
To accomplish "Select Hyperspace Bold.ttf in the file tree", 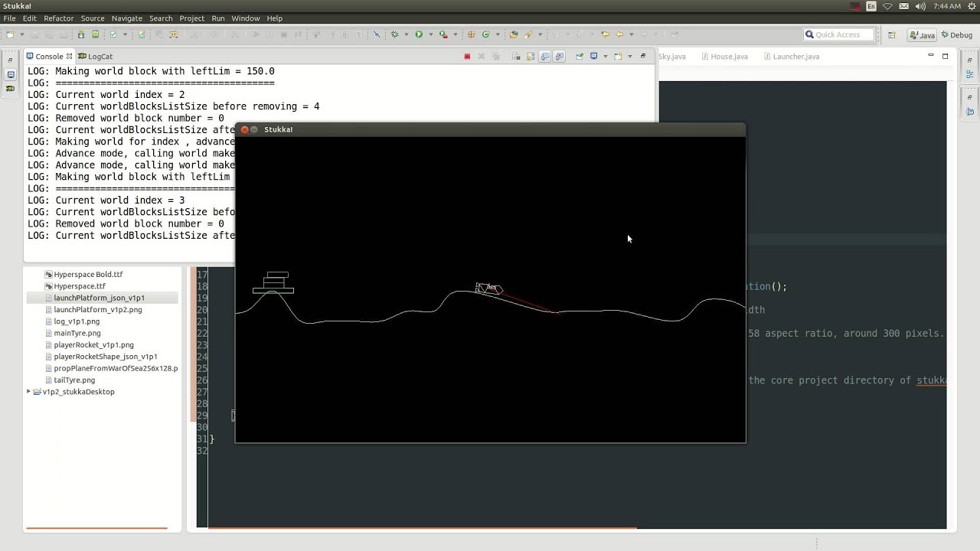I will pos(88,274).
